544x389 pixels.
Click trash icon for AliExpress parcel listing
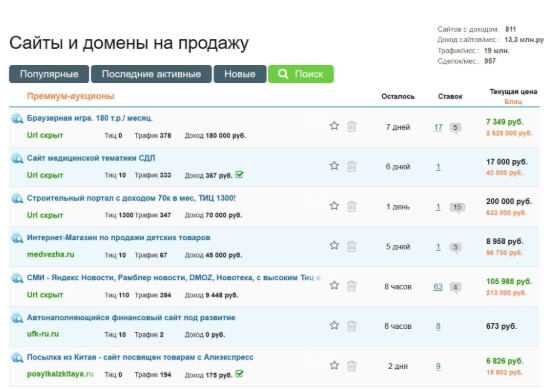(x=351, y=366)
